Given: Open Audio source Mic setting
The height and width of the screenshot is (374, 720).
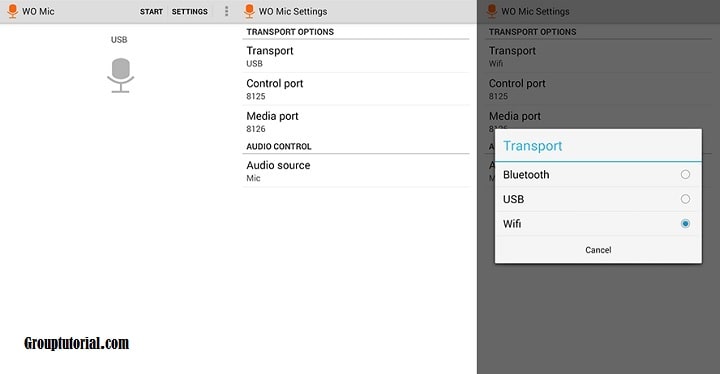Looking at the screenshot, I should click(356, 171).
